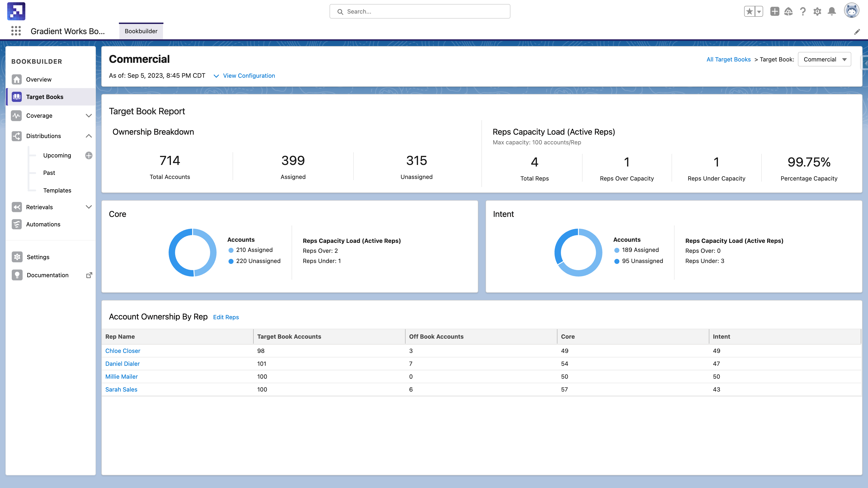The height and width of the screenshot is (488, 868).
Task: Collapse the Distributions section chevron
Action: point(89,136)
